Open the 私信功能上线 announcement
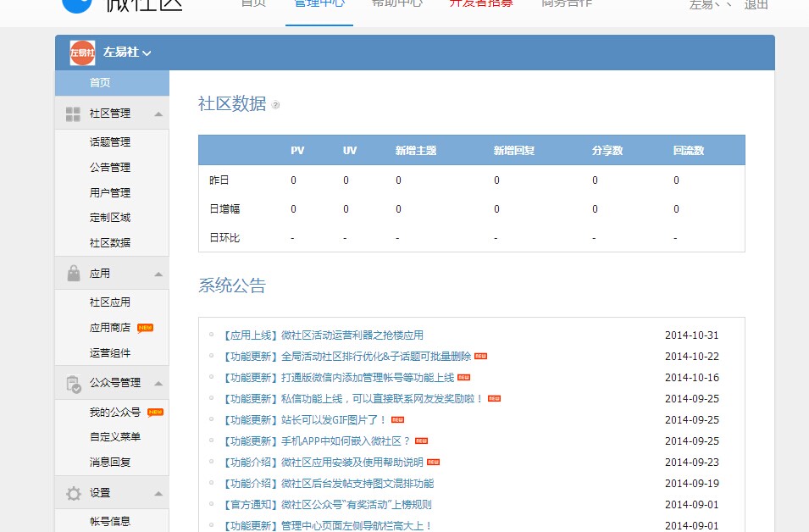This screenshot has width=809, height=532. [x=353, y=399]
